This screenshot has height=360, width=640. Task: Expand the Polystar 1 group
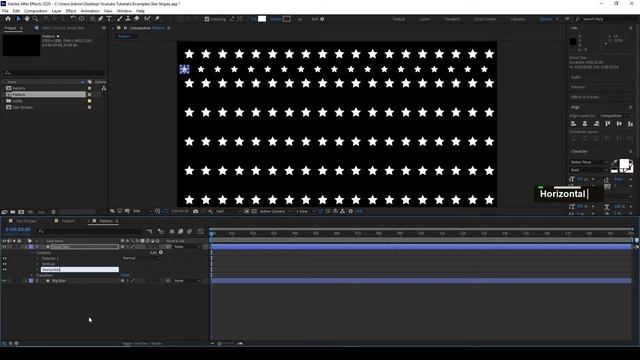pyautogui.click(x=38, y=258)
